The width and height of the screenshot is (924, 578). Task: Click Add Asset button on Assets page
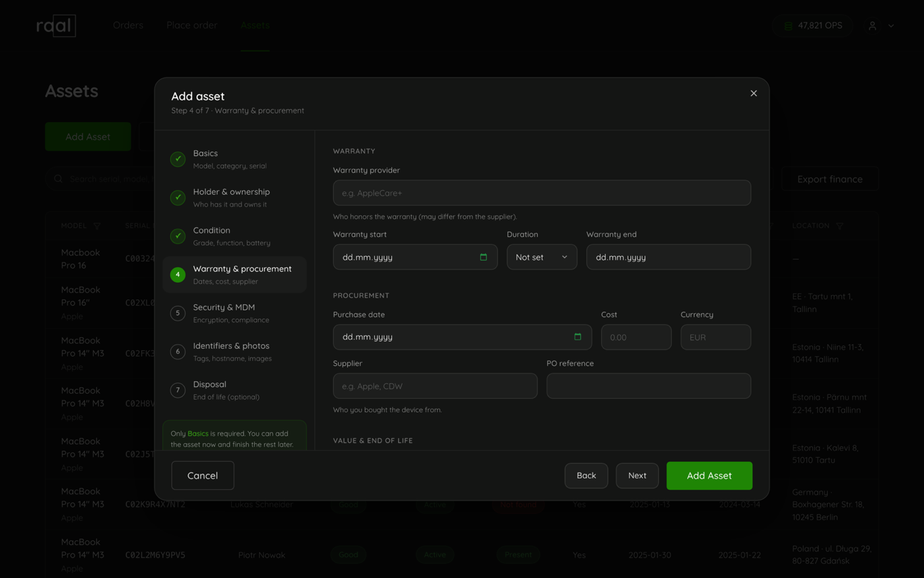(x=88, y=137)
